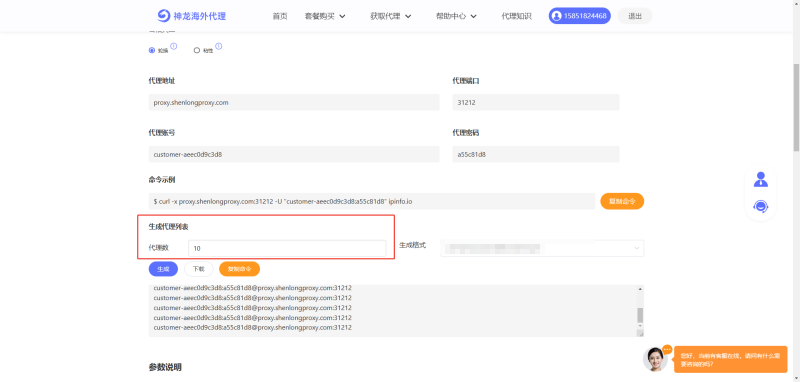Open account 15851824468 button

click(x=580, y=16)
